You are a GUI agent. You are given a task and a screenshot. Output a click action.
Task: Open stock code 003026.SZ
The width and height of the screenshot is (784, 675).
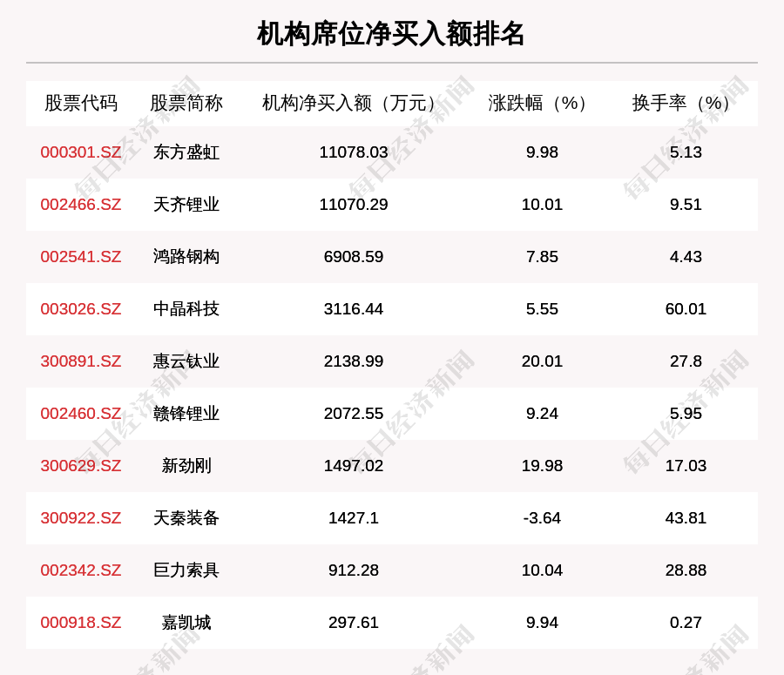pos(81,309)
